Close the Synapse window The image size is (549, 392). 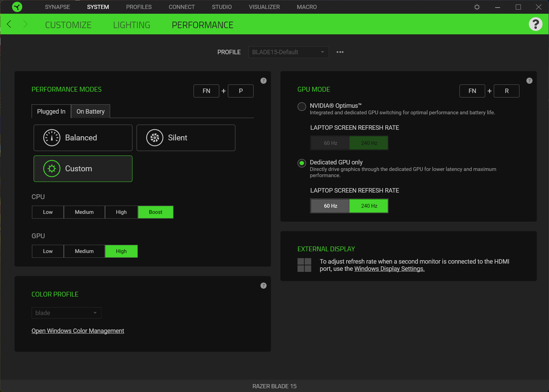pos(539,7)
